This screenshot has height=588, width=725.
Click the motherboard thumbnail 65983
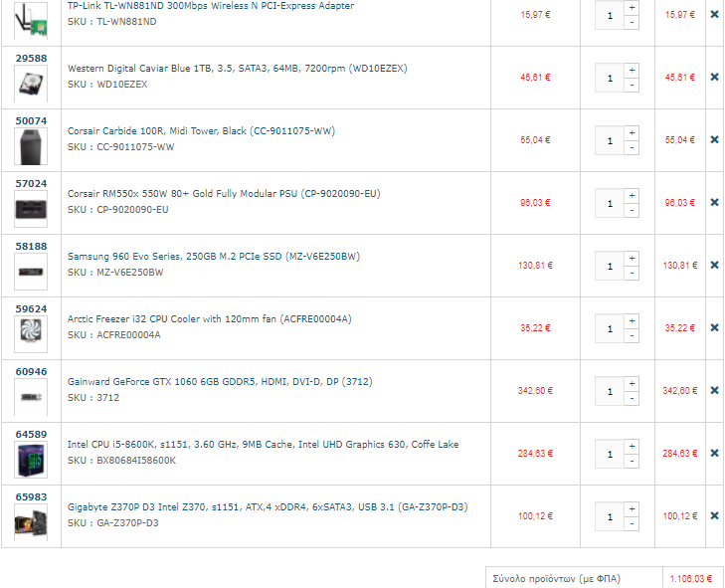pyautogui.click(x=31, y=522)
